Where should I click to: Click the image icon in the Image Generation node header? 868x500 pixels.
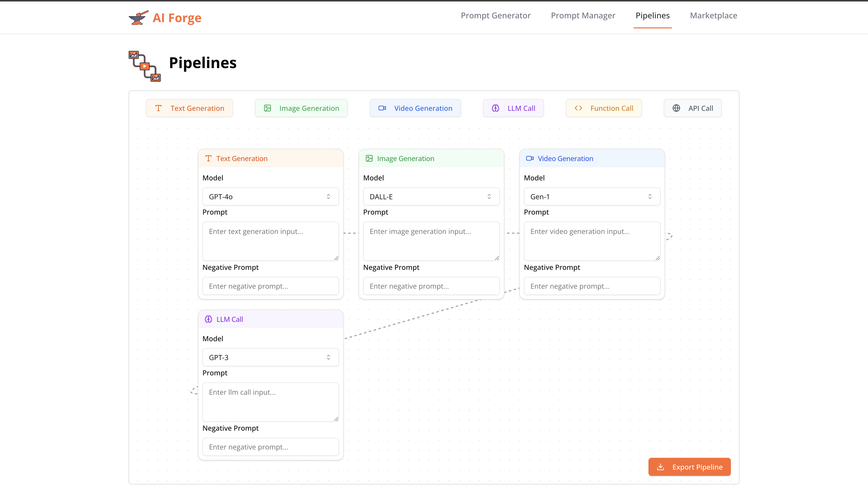tap(369, 158)
